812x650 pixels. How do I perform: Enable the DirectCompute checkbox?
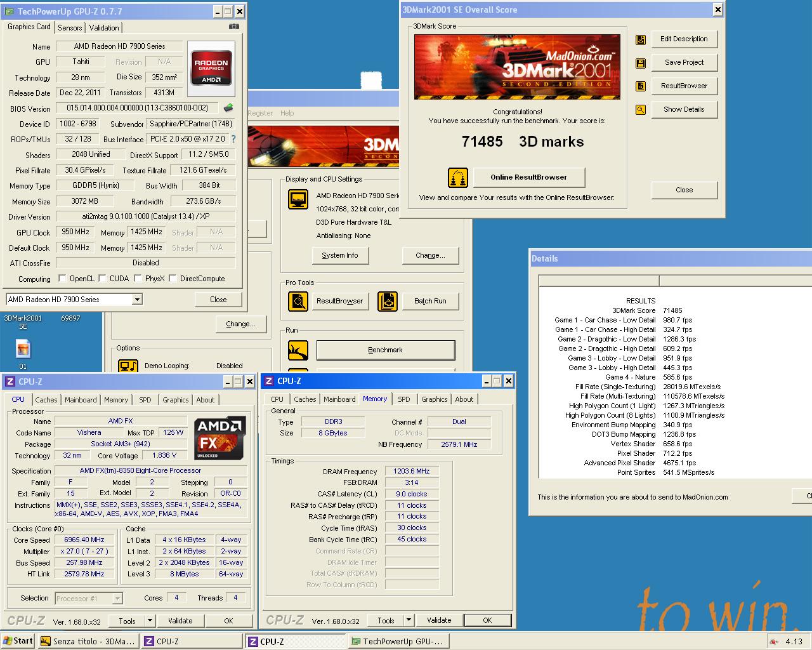pos(173,278)
